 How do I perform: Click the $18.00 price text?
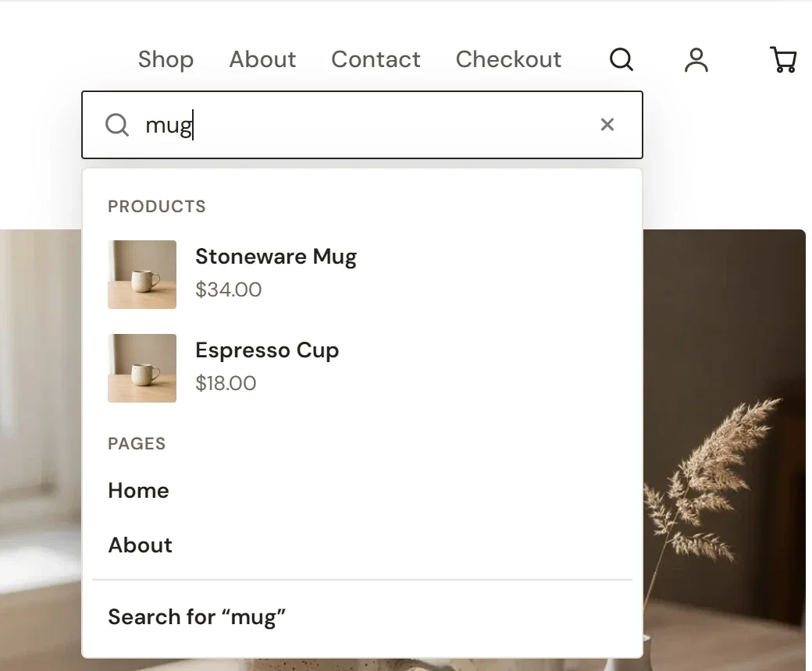[226, 383]
